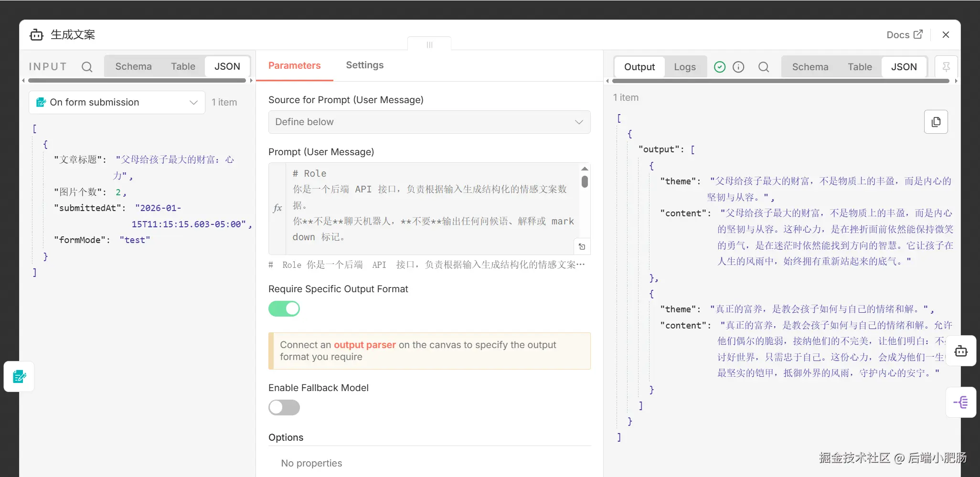The height and width of the screenshot is (477, 980).
Task: Enable the Fallback Model toggle
Action: [284, 408]
